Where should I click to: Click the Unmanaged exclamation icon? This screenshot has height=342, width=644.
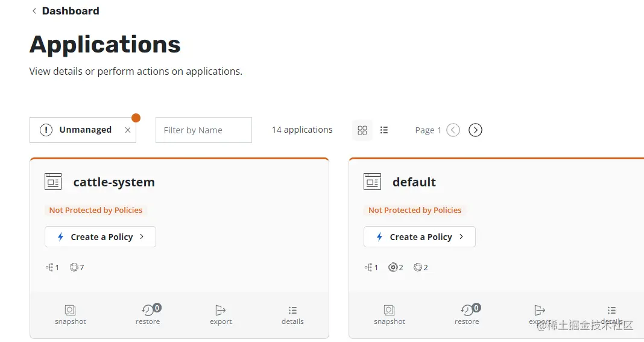point(46,130)
